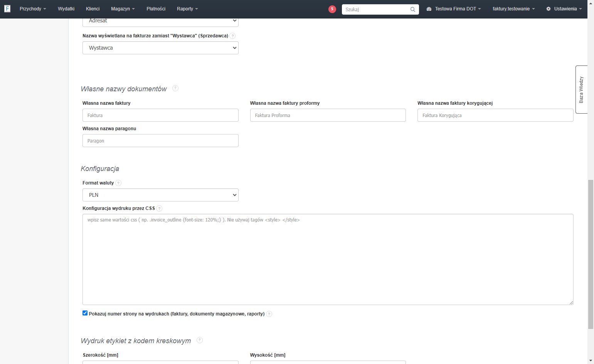Image resolution: width=594 pixels, height=364 pixels.
Task: Click the dashboard icon beside Testowa Firma DOT
Action: [x=429, y=9]
